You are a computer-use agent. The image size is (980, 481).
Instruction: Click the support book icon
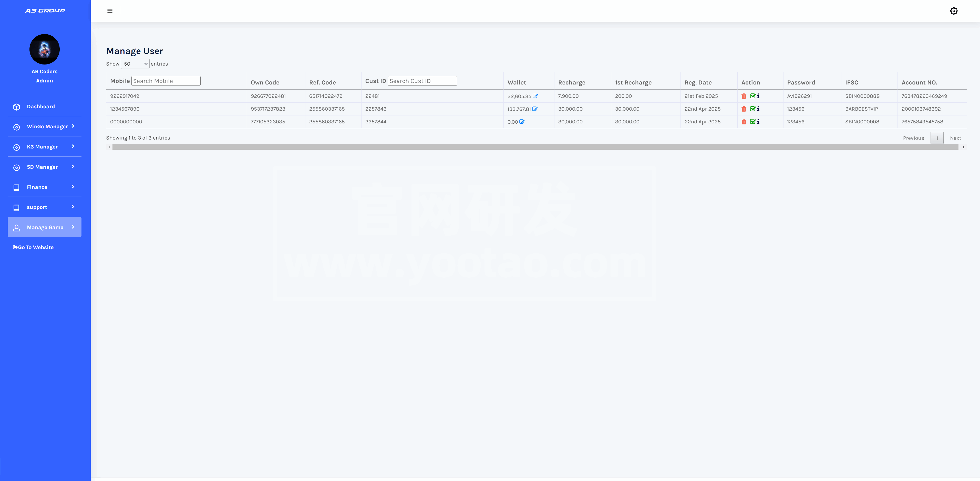coord(16,208)
